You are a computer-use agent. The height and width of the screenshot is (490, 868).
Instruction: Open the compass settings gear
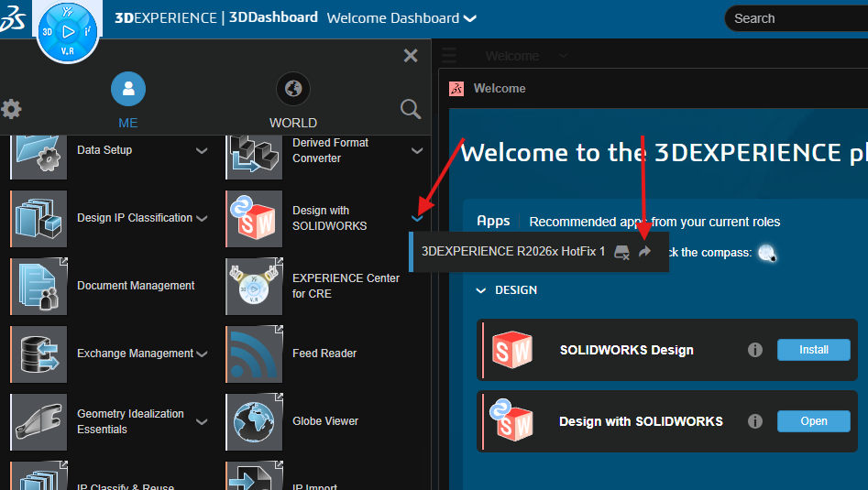point(11,109)
